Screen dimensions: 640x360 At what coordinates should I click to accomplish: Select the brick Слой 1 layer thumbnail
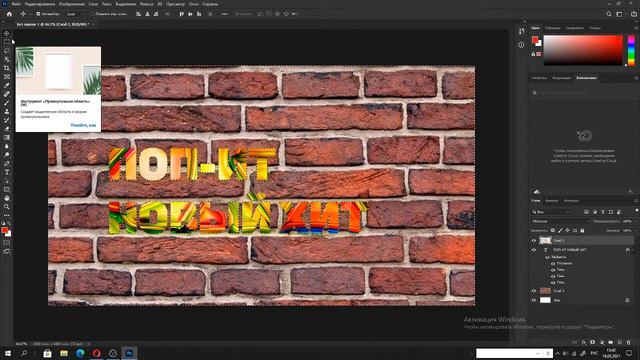point(545,291)
